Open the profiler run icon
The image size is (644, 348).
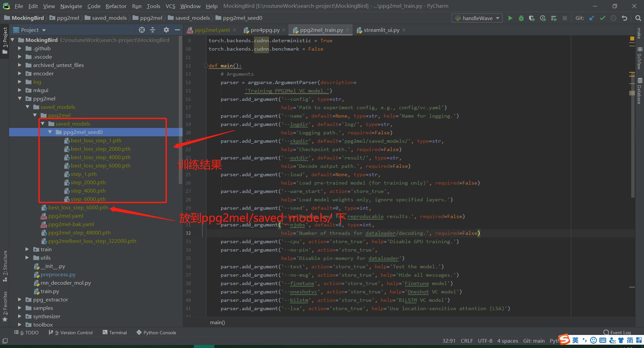click(x=543, y=18)
